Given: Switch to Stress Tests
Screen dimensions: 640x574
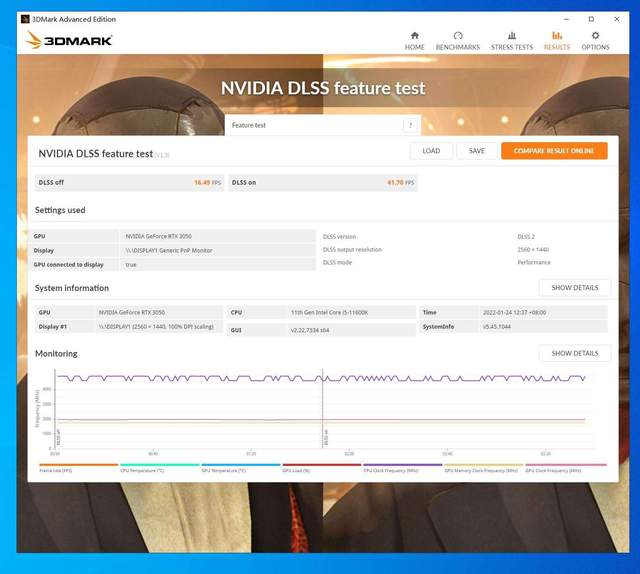Looking at the screenshot, I should (512, 41).
